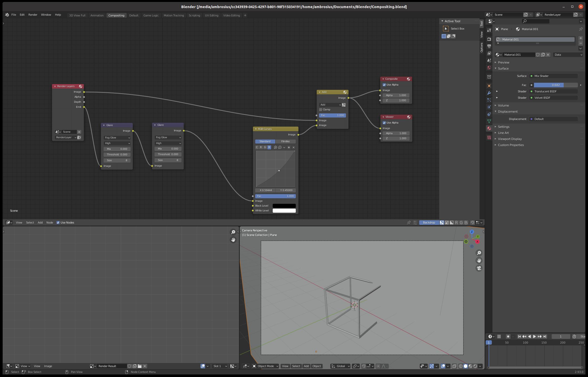Open Active Tool and Workspace settings tab
Screen dimensions: 588x377
pyautogui.click(x=489, y=30)
